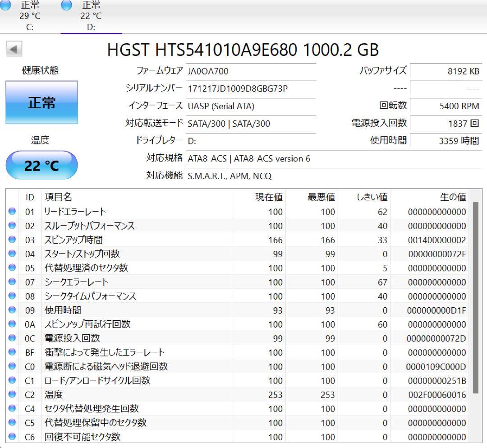487x448 pixels.
Task: Click power on hours value 3359 時間
Action: coord(446,141)
